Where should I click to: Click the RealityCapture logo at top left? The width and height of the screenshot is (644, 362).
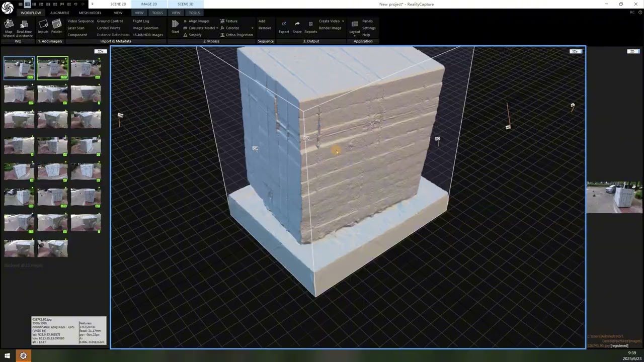7,8
